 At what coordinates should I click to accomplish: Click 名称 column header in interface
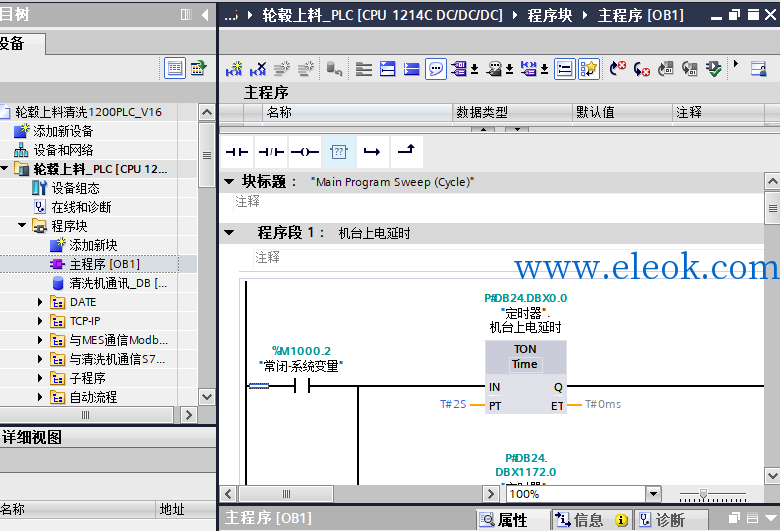357,112
